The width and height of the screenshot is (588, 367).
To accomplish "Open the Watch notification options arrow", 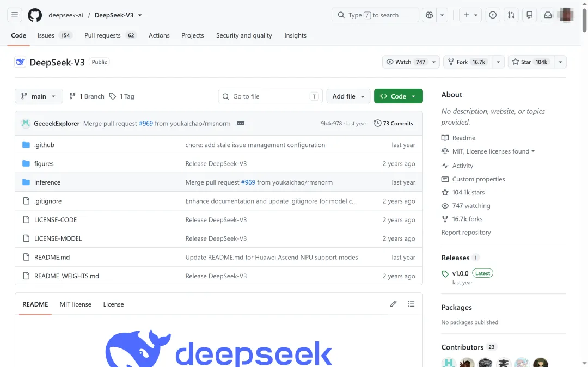I will pos(434,62).
